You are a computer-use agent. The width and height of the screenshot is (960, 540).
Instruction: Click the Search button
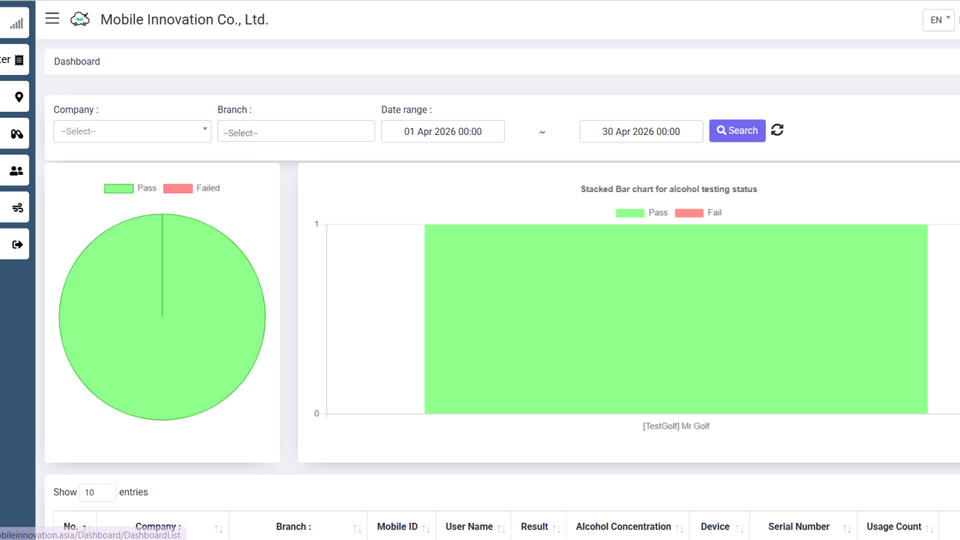point(737,131)
